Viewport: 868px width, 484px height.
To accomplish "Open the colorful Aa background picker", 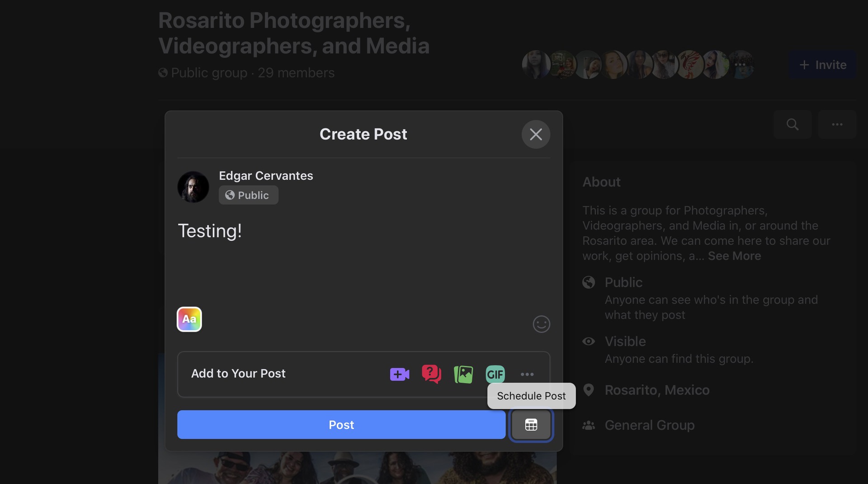I will 189,319.
